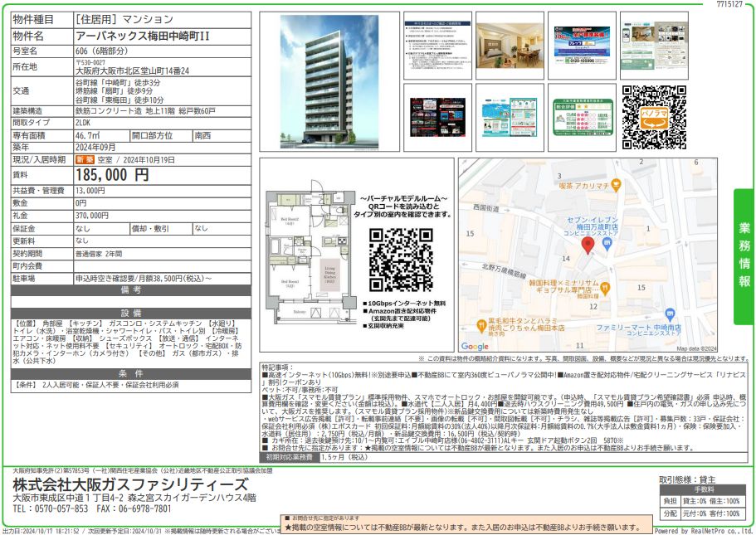Click the 谷町線「中崎町」徒歩3分 line
This screenshot has height=535, width=756.
[x=118, y=82]
